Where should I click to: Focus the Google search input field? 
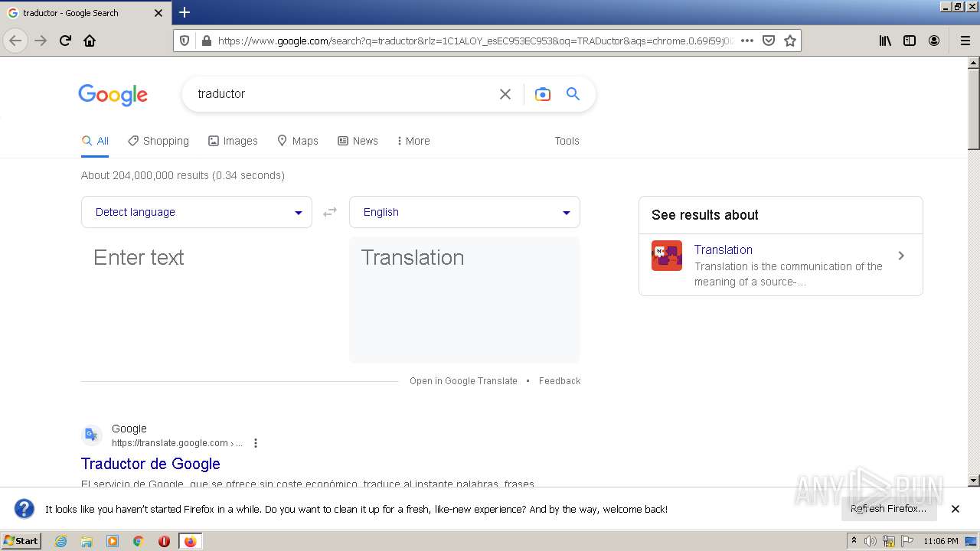[x=342, y=94]
